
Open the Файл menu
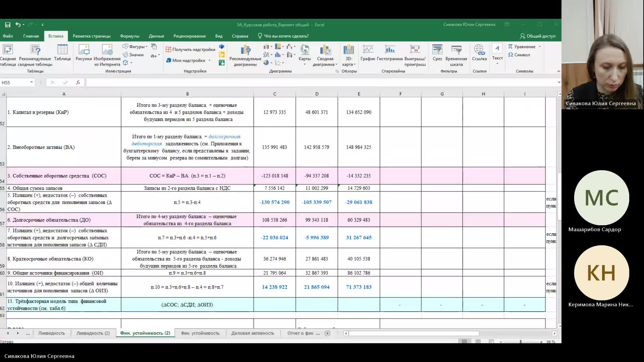[x=8, y=36]
